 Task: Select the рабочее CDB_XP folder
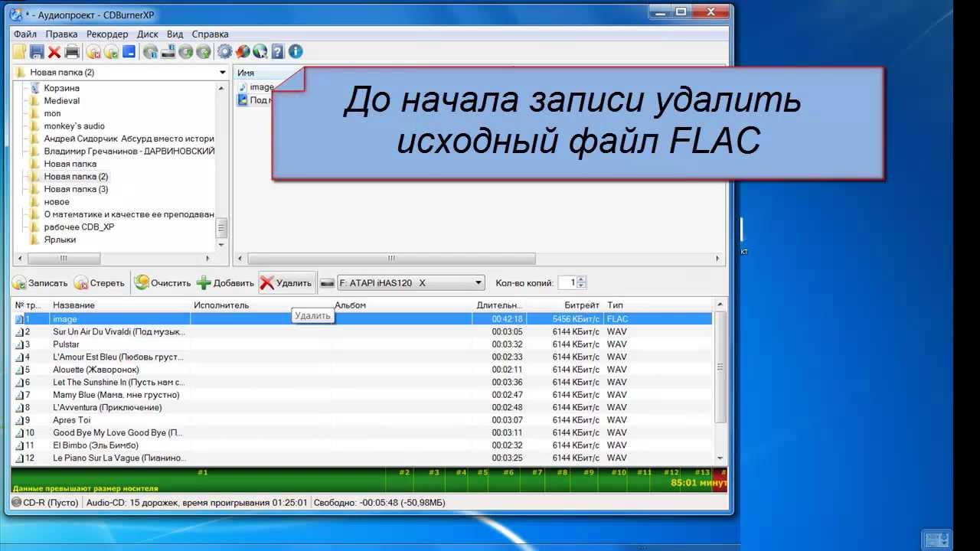tap(79, 227)
